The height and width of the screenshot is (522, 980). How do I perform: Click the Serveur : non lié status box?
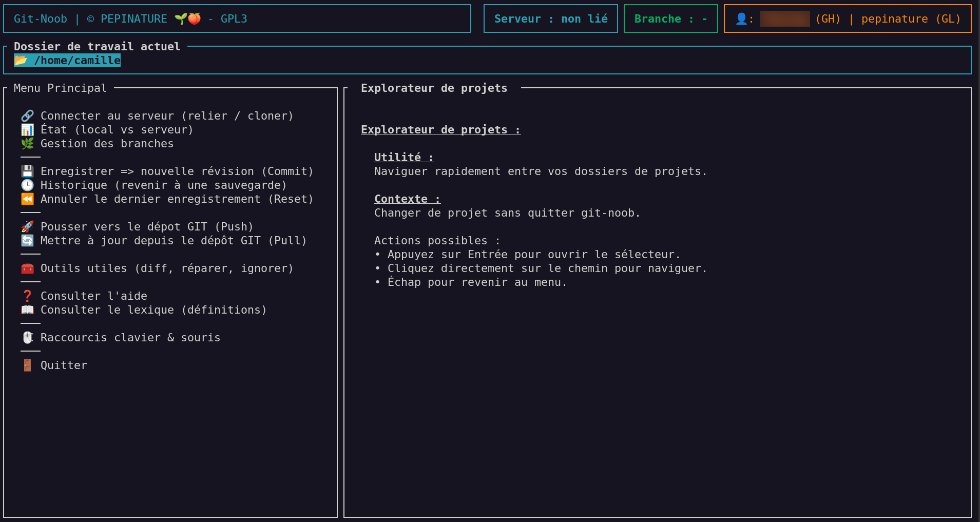(x=550, y=19)
